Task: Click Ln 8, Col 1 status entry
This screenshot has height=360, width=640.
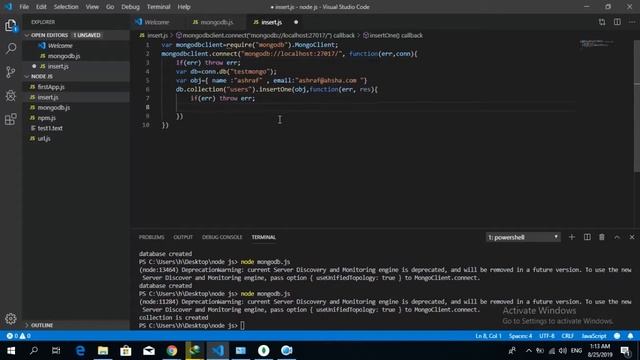Action: pos(488,336)
